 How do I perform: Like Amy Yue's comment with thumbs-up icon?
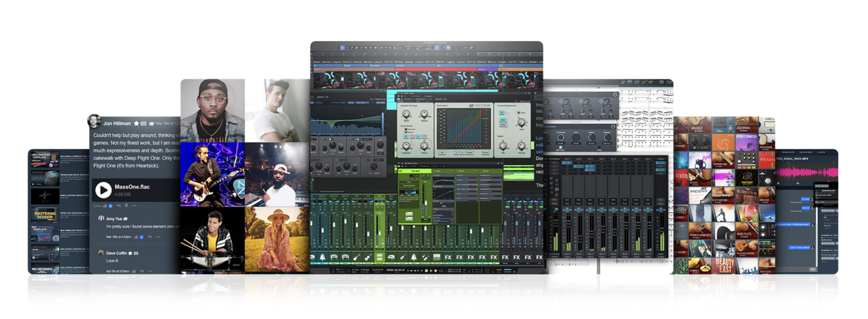[x=136, y=237]
